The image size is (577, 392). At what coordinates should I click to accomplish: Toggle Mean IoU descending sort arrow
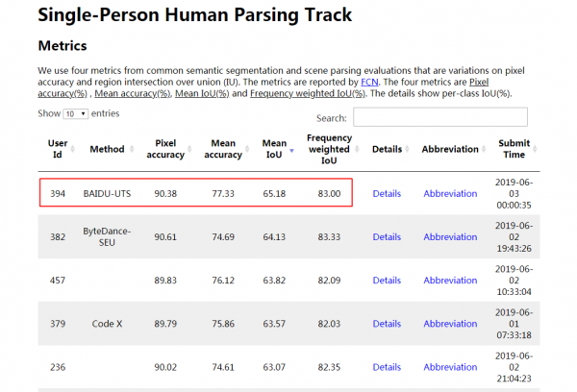(291, 151)
